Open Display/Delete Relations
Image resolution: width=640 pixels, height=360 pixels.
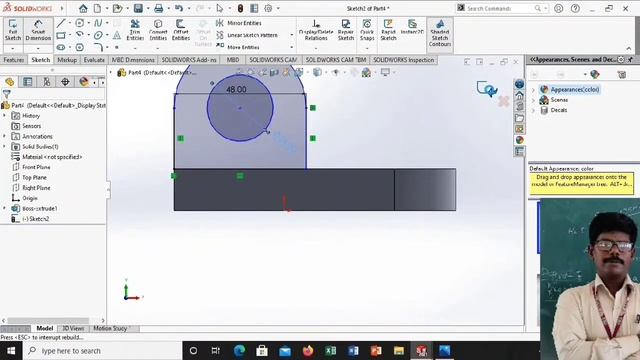[x=316, y=30]
